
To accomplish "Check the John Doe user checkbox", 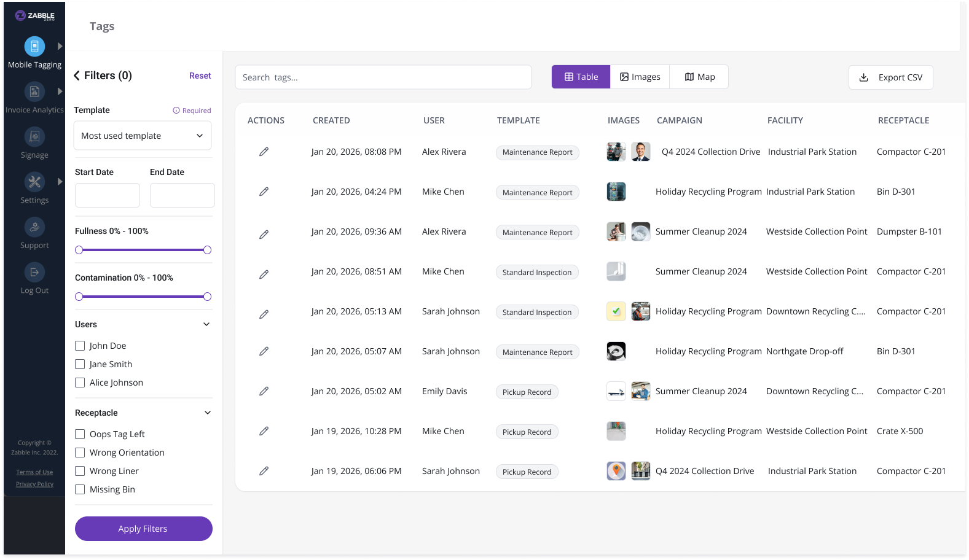I will click(80, 346).
